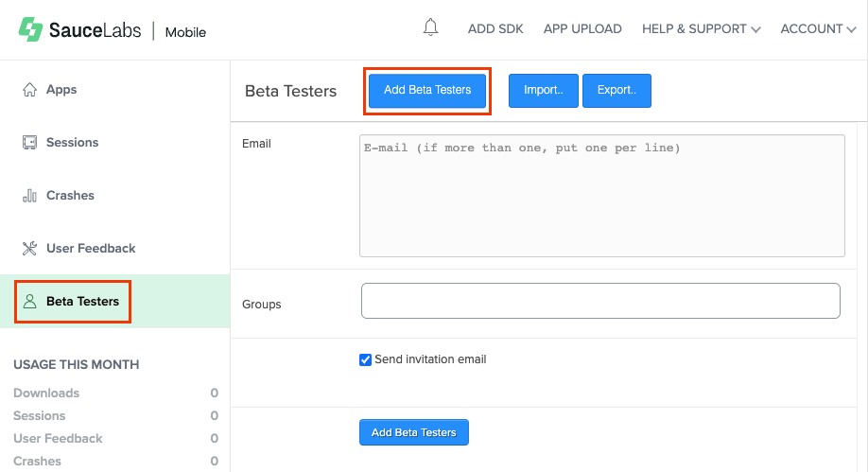This screenshot has height=472, width=868.
Task: Click the Sessions sidebar icon
Action: pyautogui.click(x=29, y=143)
